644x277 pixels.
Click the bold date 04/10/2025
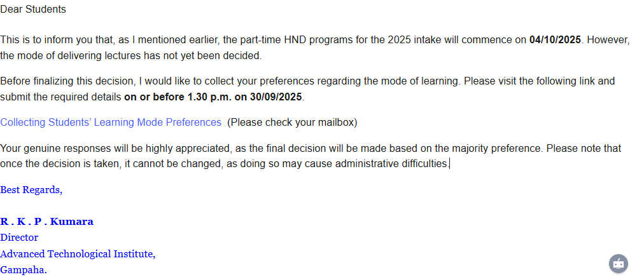pos(555,40)
